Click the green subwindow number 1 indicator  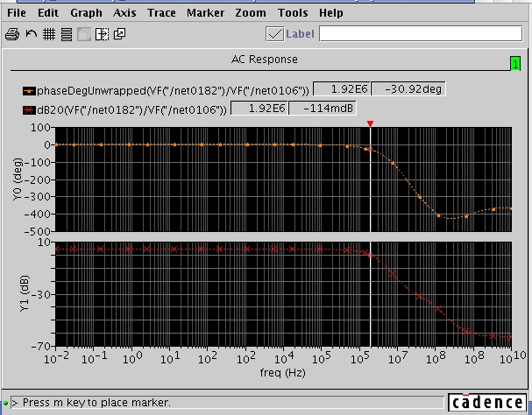point(515,64)
